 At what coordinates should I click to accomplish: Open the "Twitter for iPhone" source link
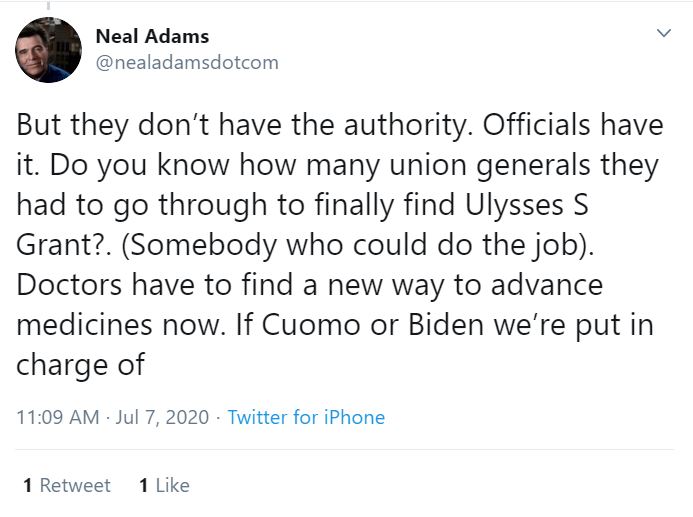click(x=306, y=418)
